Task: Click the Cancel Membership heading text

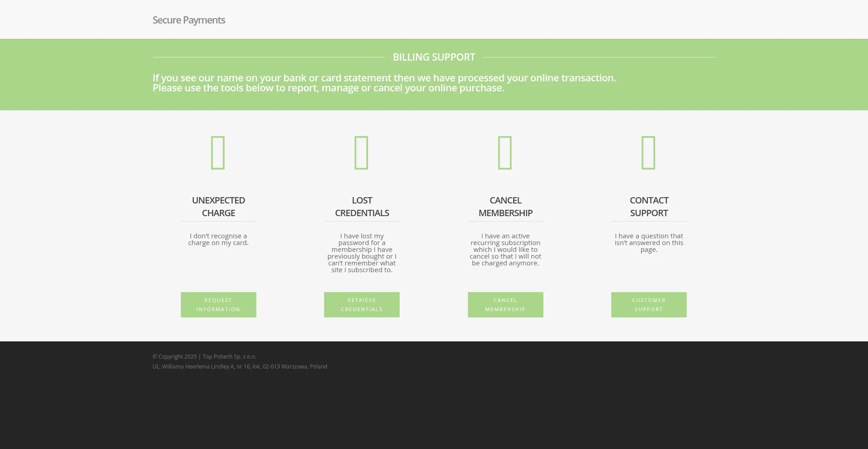Action: point(505,207)
